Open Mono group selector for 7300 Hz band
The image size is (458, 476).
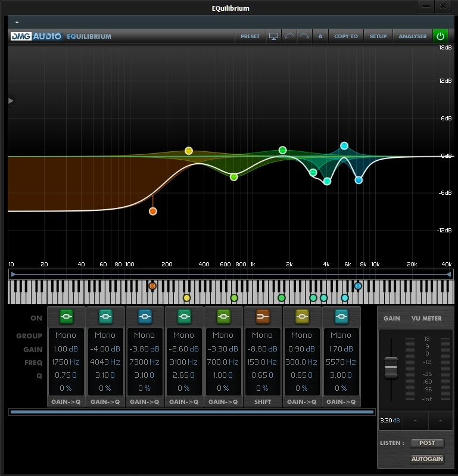[145, 335]
